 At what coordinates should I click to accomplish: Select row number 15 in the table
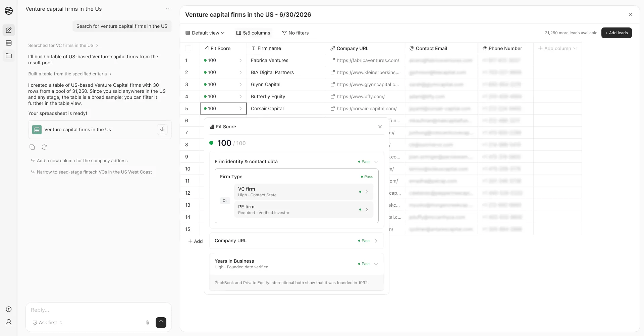[187, 229]
